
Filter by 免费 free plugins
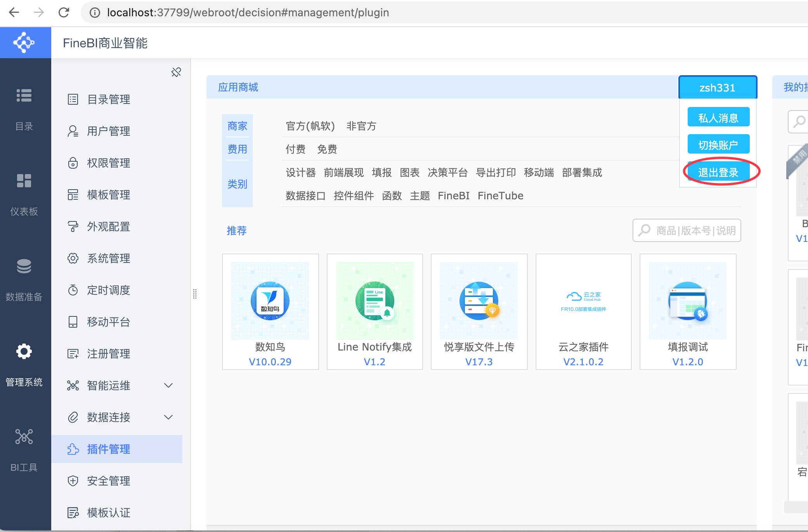click(327, 149)
